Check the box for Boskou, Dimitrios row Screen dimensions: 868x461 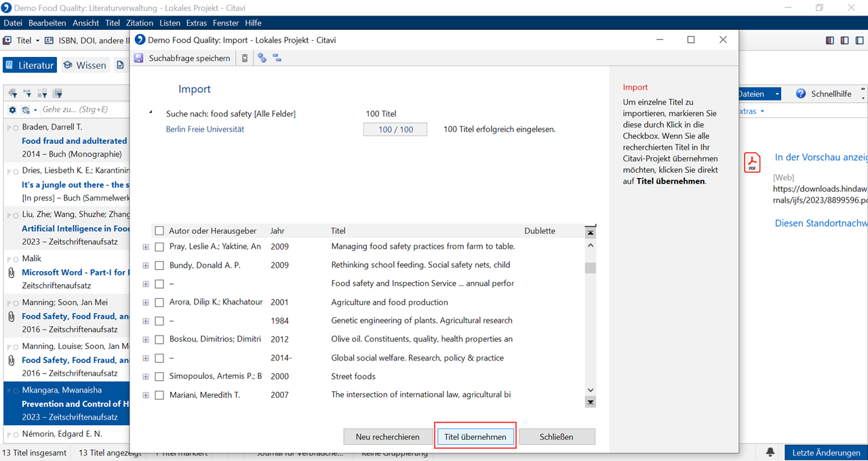click(x=159, y=340)
